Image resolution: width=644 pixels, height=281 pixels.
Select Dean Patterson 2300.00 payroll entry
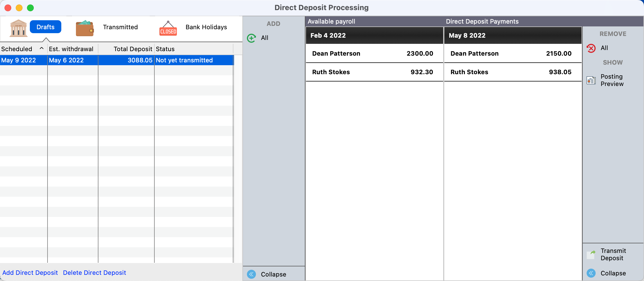click(374, 53)
